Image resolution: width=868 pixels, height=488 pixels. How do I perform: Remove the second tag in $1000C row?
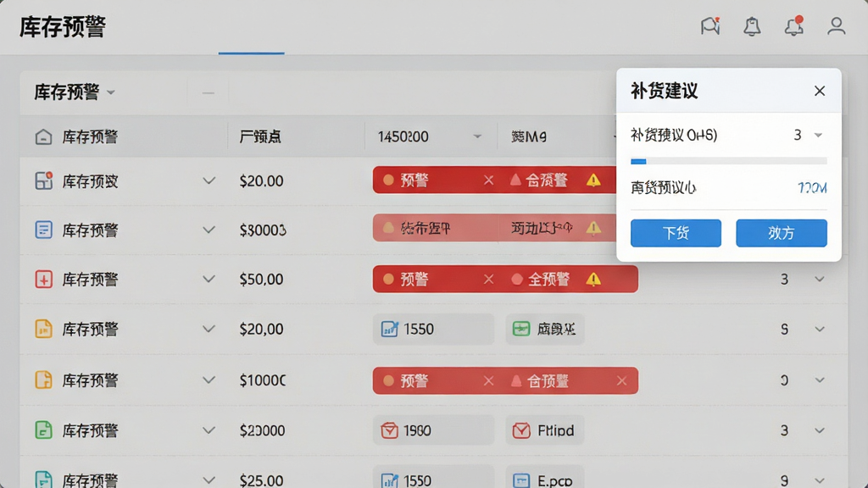pyautogui.click(x=621, y=380)
